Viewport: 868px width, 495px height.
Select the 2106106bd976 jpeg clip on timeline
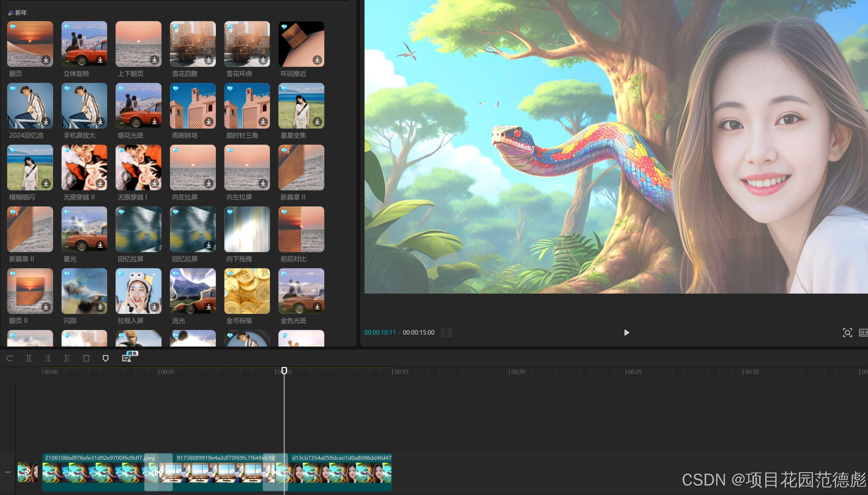95,472
